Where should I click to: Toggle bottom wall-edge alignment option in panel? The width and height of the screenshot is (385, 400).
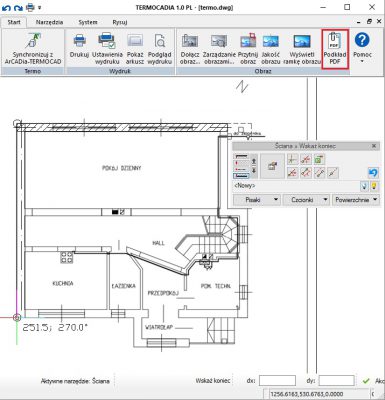(x=241, y=176)
